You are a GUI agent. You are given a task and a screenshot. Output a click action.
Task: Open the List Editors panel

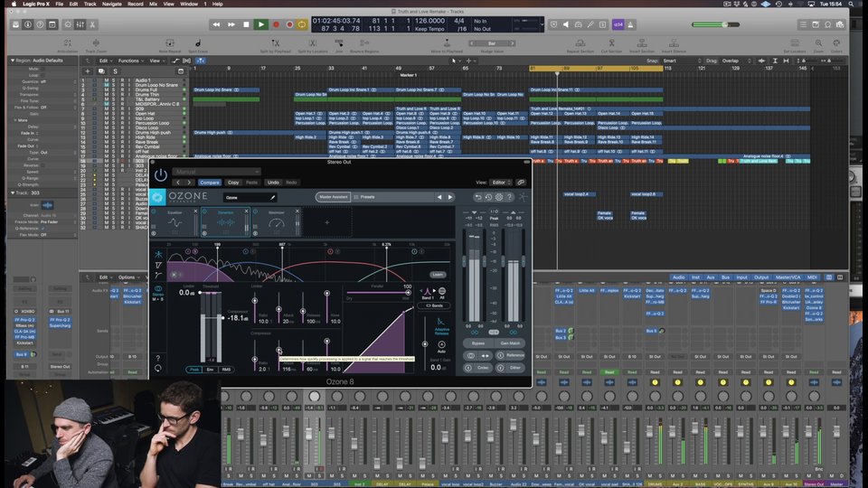[x=803, y=24]
